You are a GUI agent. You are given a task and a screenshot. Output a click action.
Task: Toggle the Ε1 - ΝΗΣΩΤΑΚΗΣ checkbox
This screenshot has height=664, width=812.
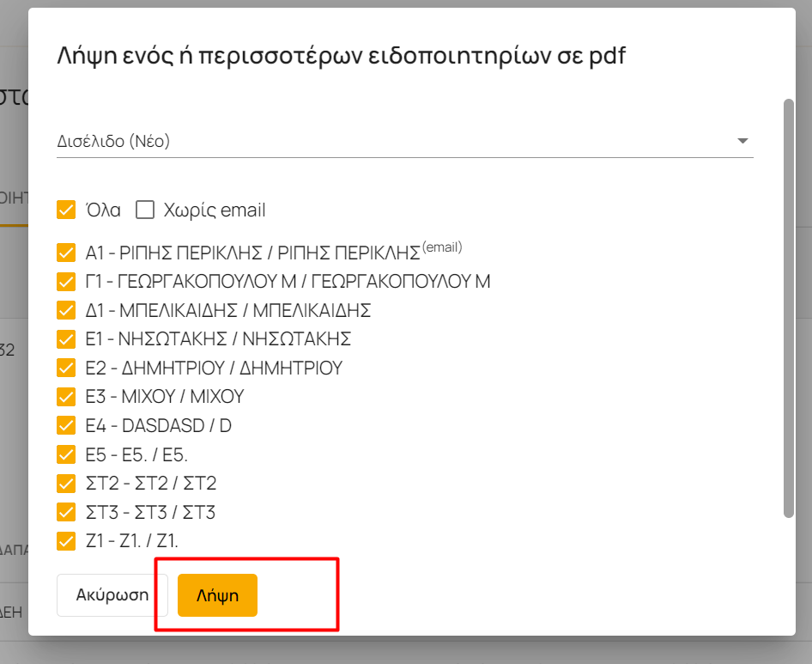(x=66, y=339)
